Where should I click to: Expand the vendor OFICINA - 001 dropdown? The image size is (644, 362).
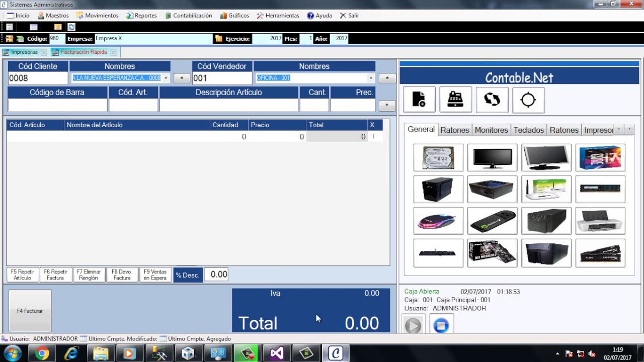coord(371,78)
